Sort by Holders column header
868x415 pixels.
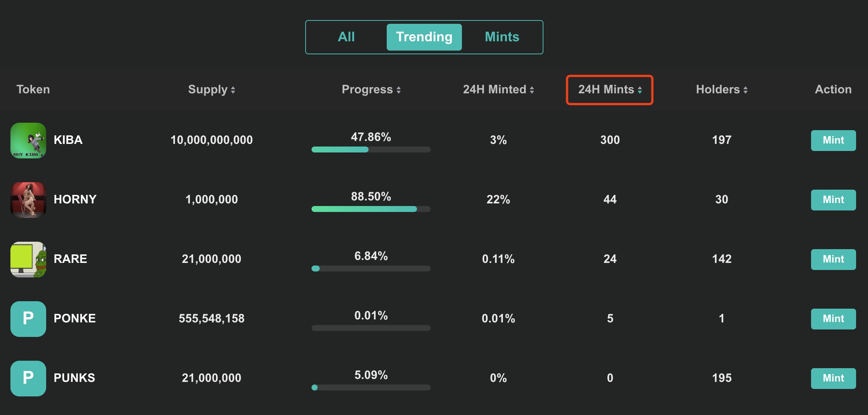(x=722, y=90)
